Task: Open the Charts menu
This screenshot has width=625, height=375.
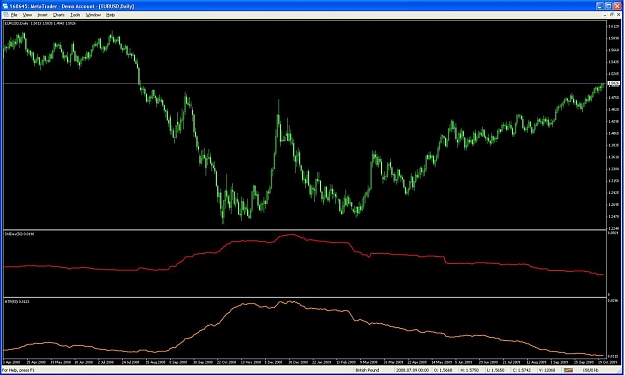Action: point(59,15)
